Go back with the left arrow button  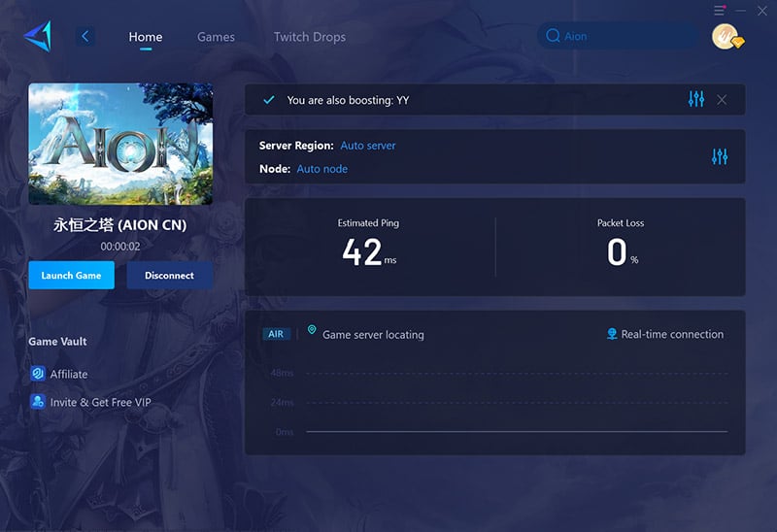85,36
